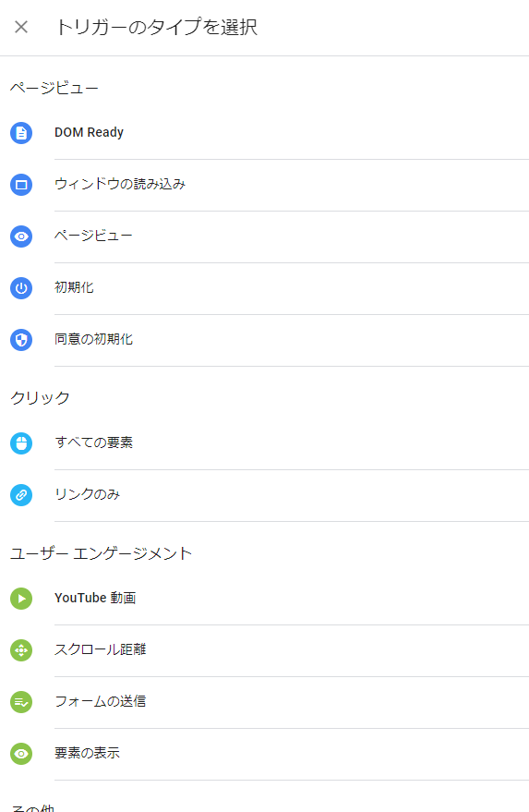
Task: Click the ページビュー eye icon
Action: pos(21,236)
